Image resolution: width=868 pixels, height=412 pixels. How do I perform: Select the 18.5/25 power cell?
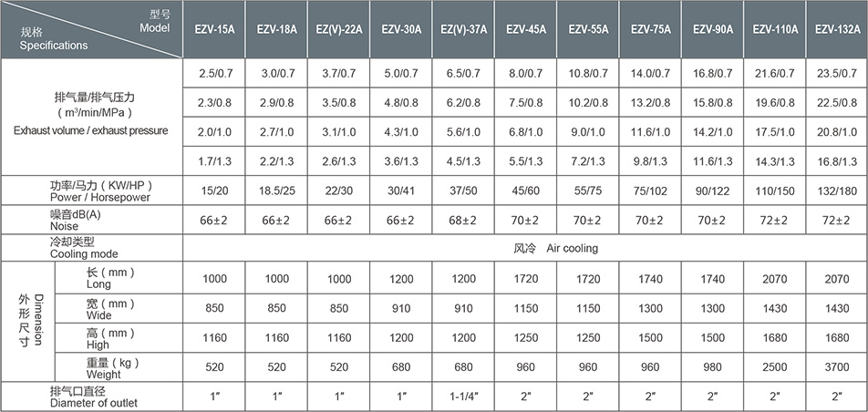click(x=276, y=192)
